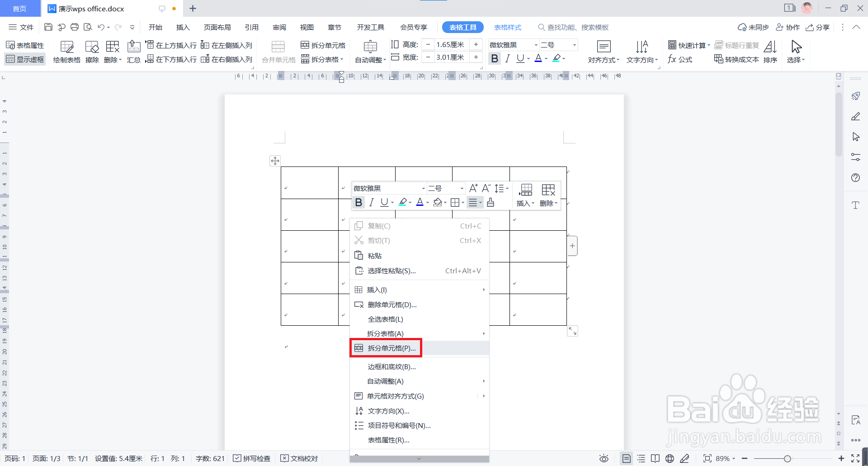Open the 表格样式 ribbon tab
Image resolution: width=868 pixels, height=466 pixels.
point(508,27)
